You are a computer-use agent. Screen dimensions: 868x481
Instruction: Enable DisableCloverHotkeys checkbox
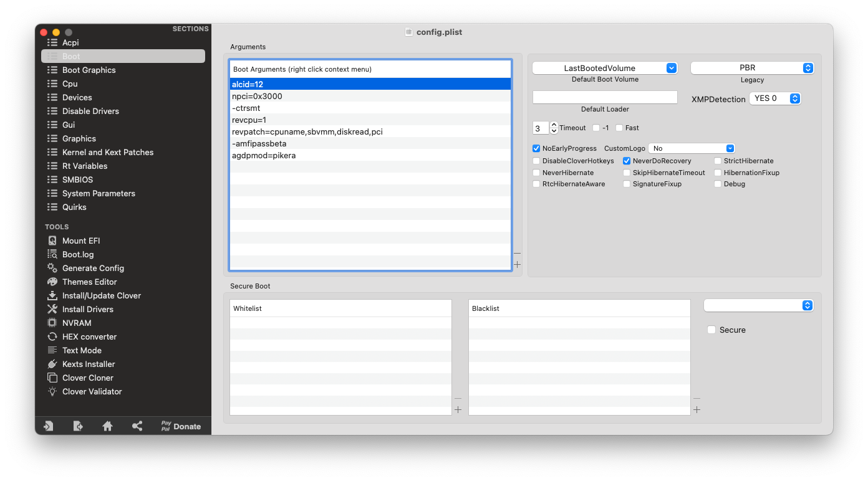coord(536,161)
